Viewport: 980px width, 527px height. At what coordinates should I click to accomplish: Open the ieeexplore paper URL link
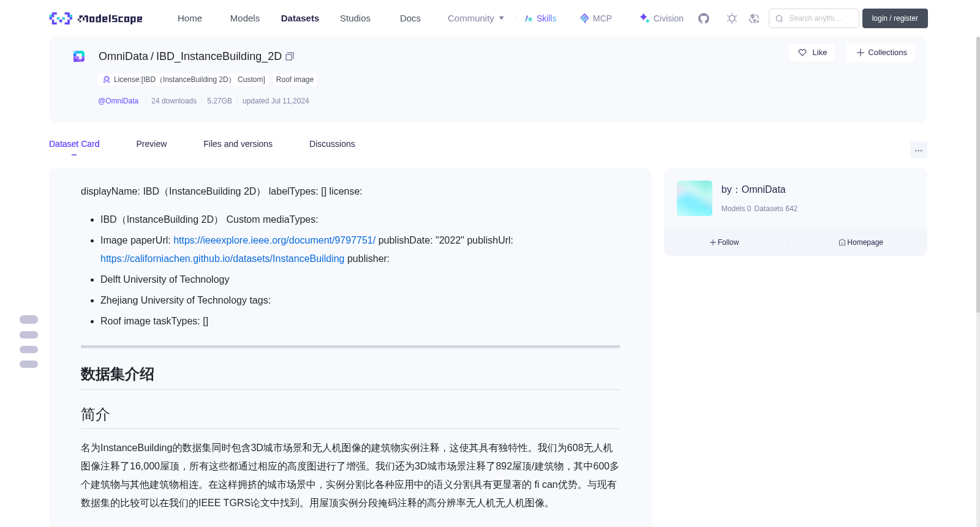coord(274,241)
